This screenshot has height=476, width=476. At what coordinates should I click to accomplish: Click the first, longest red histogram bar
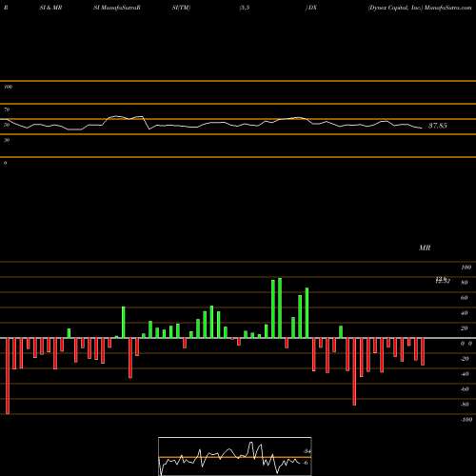[x=8, y=376]
